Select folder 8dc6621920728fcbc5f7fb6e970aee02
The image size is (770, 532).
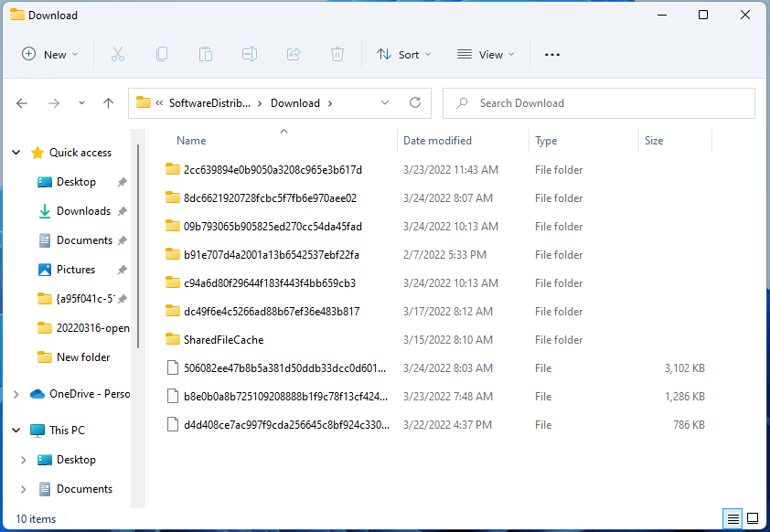[x=270, y=197]
